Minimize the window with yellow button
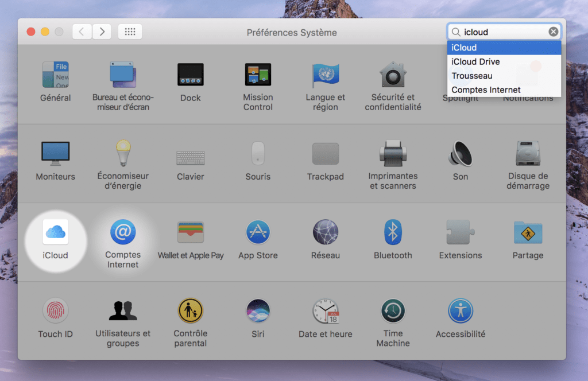 click(45, 32)
